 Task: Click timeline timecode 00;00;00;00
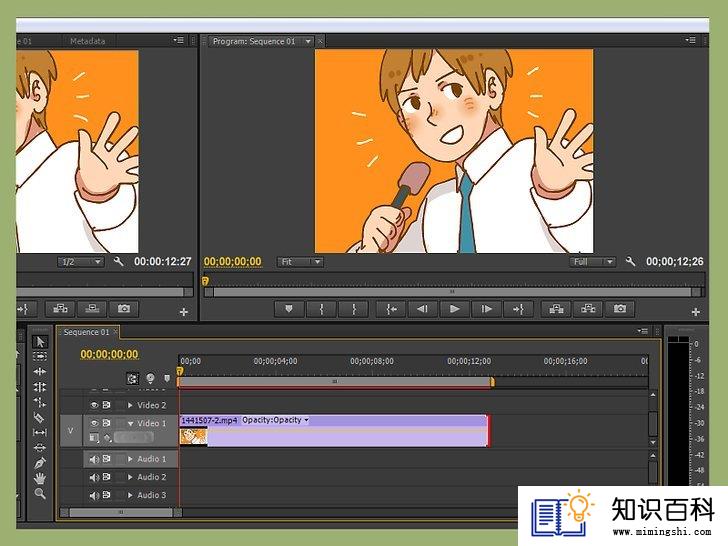tap(109, 354)
